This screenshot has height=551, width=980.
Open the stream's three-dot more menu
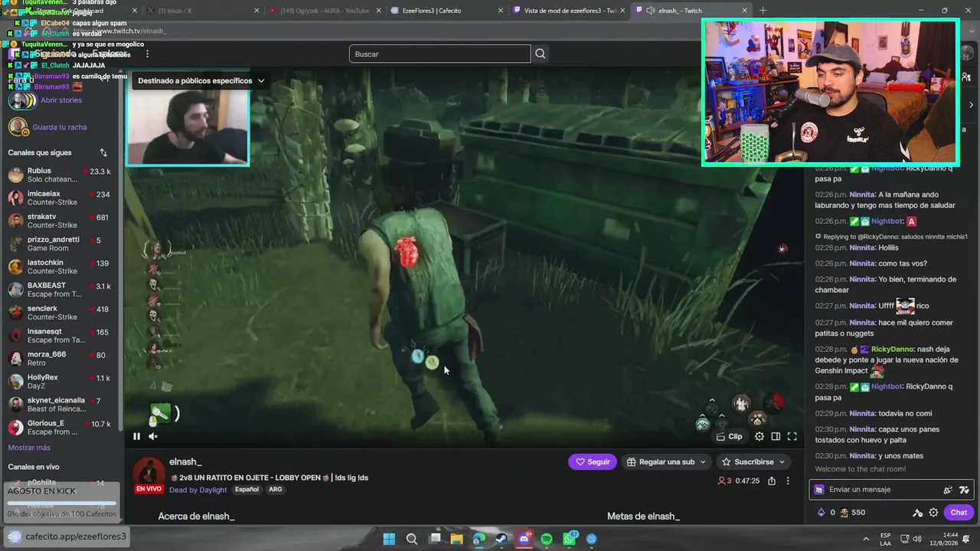(x=788, y=481)
